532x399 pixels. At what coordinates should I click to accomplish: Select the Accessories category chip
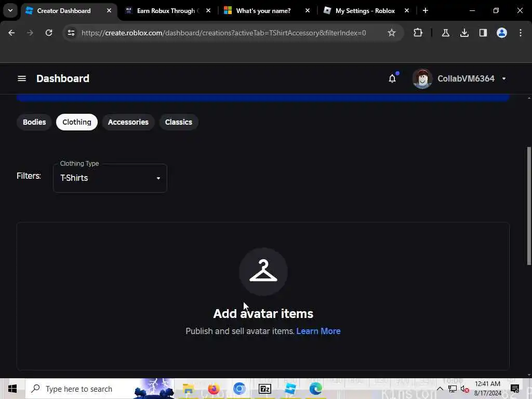click(x=128, y=122)
